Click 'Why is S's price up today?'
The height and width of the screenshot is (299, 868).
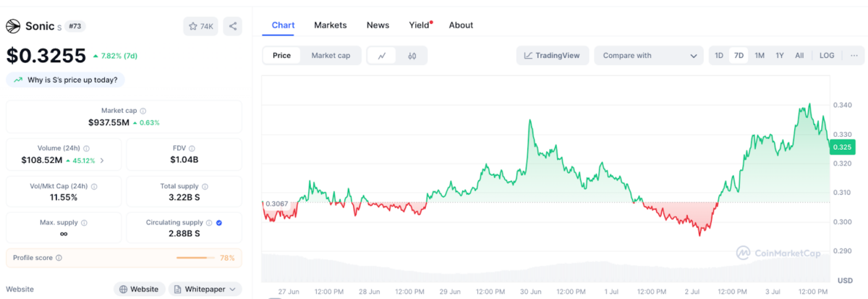coord(67,80)
